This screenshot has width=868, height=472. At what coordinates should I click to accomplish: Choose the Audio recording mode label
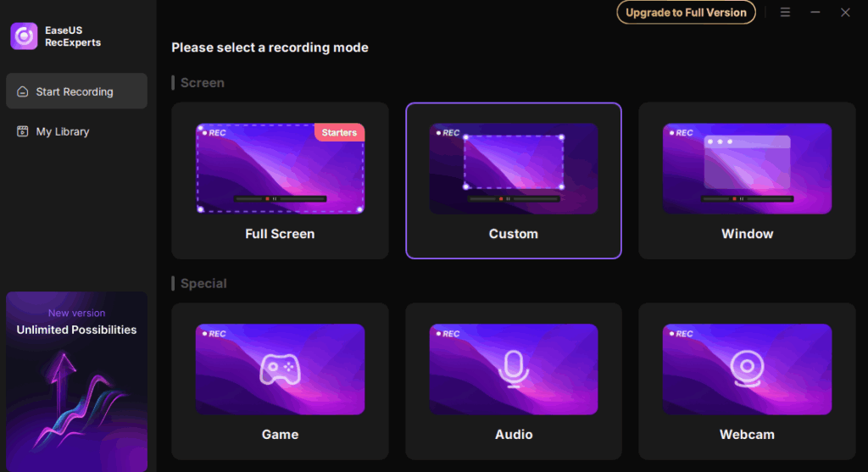(x=514, y=435)
